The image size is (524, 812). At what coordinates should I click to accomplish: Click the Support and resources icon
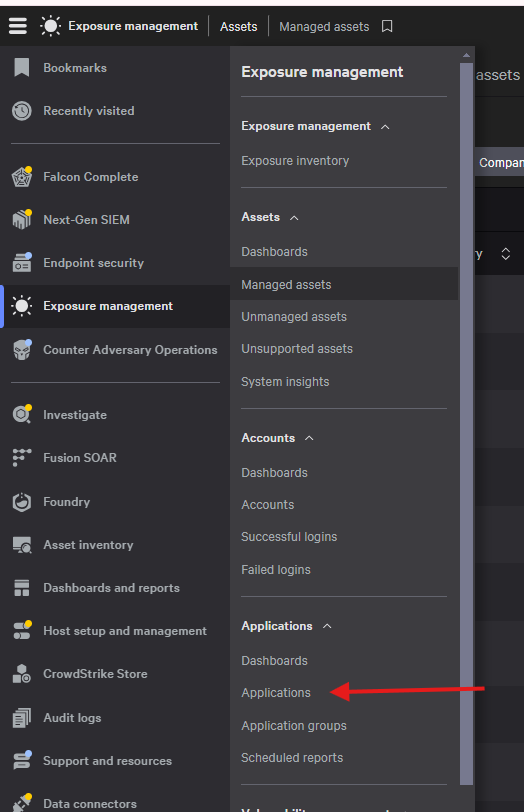pos(22,760)
